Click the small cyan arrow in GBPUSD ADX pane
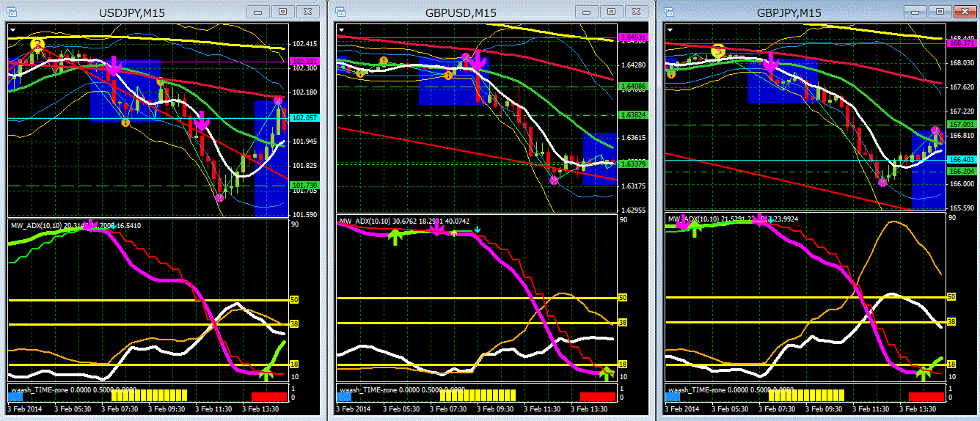The image size is (980, 421). pos(478,230)
